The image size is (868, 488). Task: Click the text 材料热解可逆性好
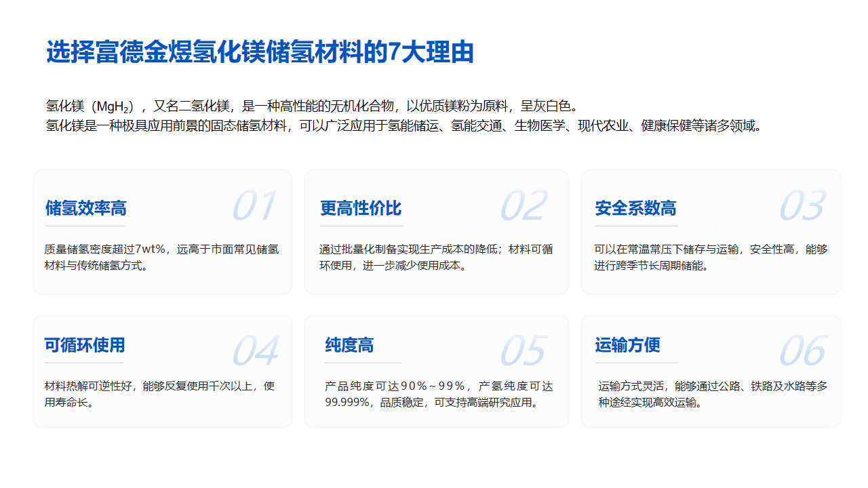click(x=88, y=386)
